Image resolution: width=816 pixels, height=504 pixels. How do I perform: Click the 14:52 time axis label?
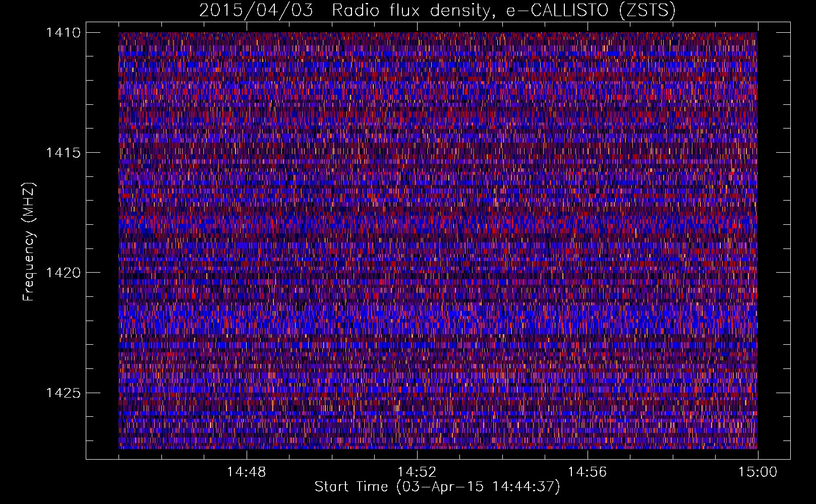[x=417, y=472]
